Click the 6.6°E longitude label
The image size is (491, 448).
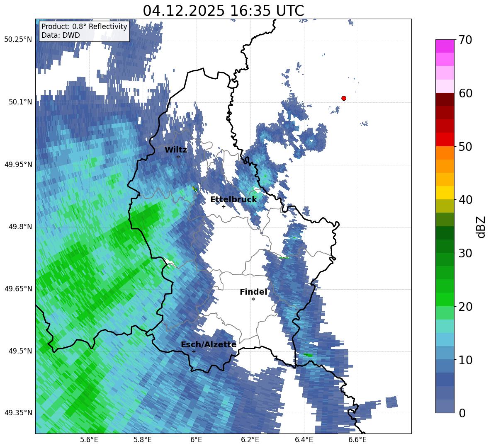pyautogui.click(x=357, y=440)
